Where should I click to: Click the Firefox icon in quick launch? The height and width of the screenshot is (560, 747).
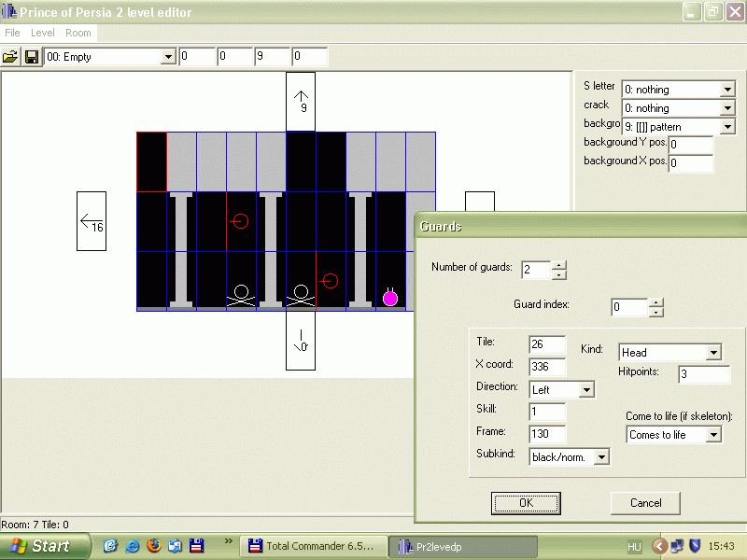[153, 545]
